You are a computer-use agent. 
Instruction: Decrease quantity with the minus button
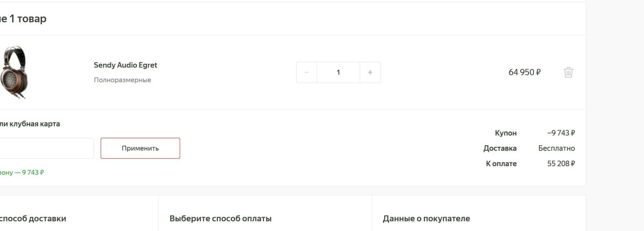pyautogui.click(x=306, y=72)
